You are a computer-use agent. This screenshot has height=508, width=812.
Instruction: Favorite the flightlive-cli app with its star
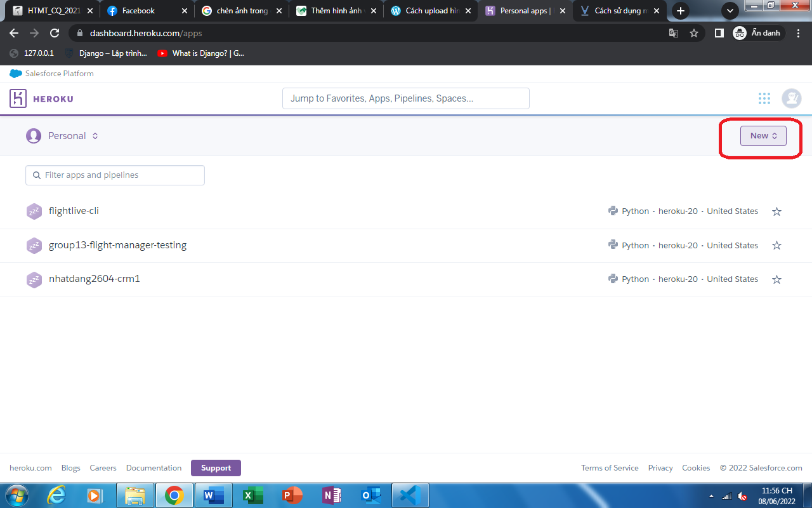pos(776,211)
